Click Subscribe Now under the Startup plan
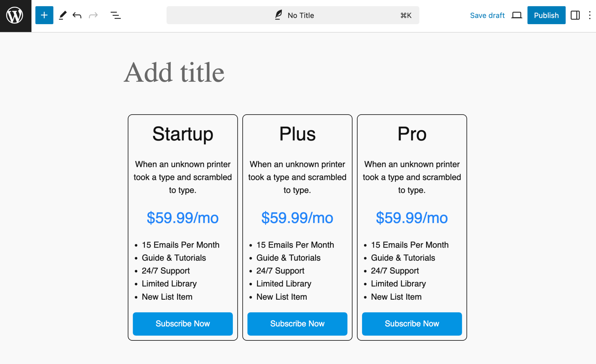 click(183, 324)
